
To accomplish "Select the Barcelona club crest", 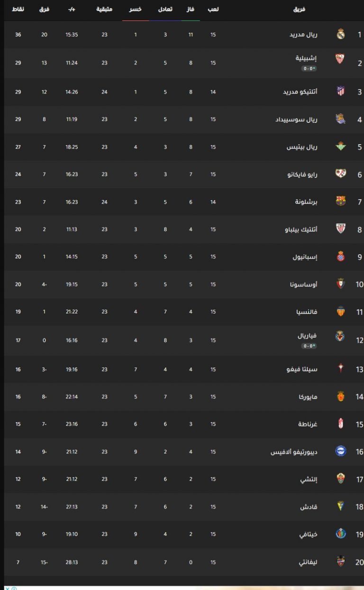I will tap(340, 201).
